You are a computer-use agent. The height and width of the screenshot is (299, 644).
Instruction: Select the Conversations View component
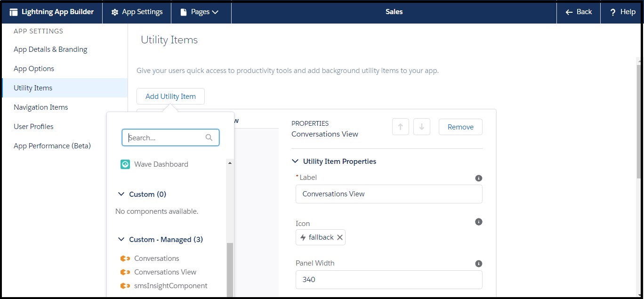coord(165,272)
